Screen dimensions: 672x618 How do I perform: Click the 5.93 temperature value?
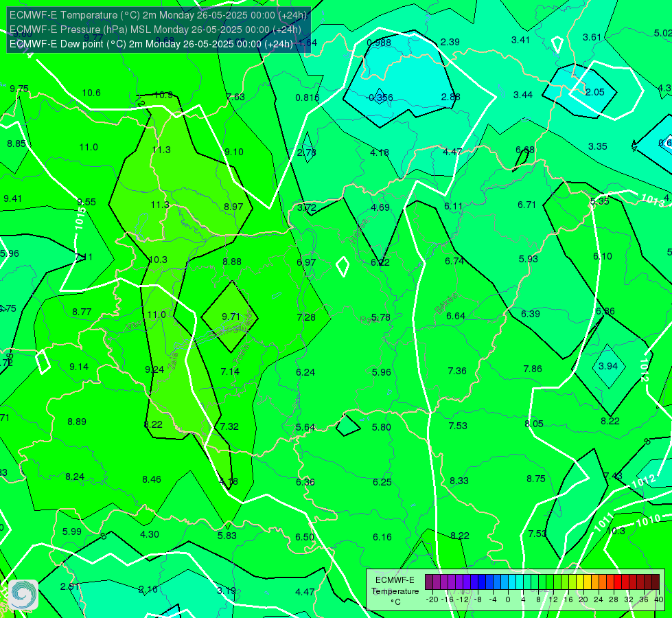(x=529, y=259)
